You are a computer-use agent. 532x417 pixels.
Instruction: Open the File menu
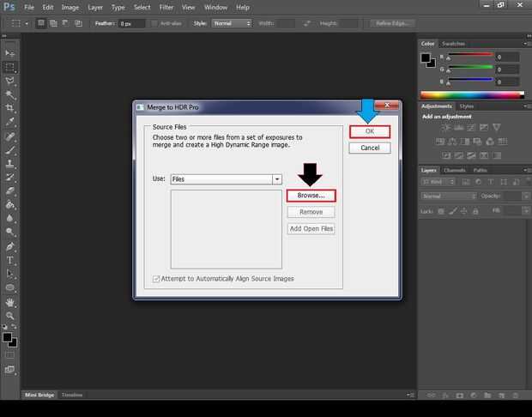point(29,7)
